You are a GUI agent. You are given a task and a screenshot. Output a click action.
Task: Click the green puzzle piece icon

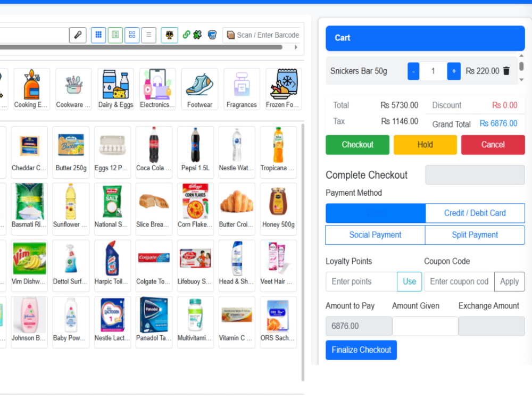pos(197,35)
